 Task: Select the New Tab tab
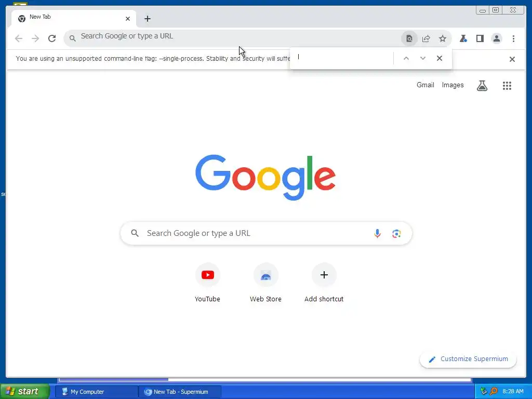click(74, 18)
